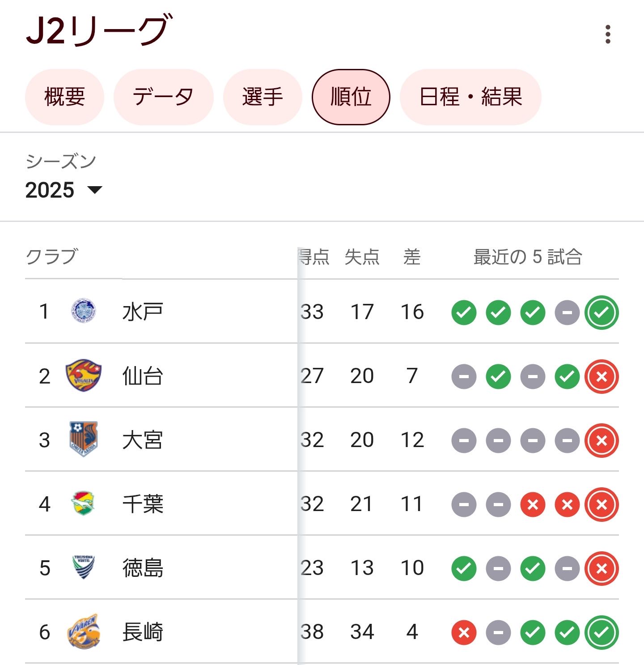Click the Nagasaki (長崎) V-Varen crest
Viewport: 644px width, 665px height.
click(84, 631)
